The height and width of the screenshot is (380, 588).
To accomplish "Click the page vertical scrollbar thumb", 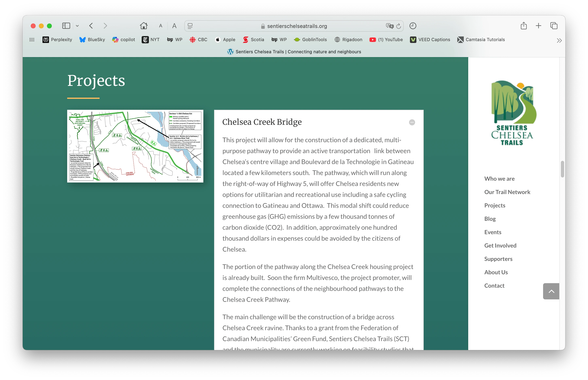I will [x=562, y=169].
